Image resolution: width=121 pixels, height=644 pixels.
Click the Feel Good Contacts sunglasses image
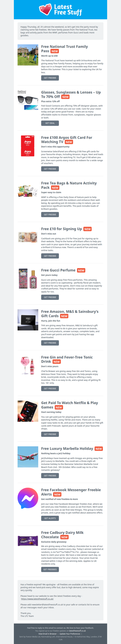click(28, 101)
